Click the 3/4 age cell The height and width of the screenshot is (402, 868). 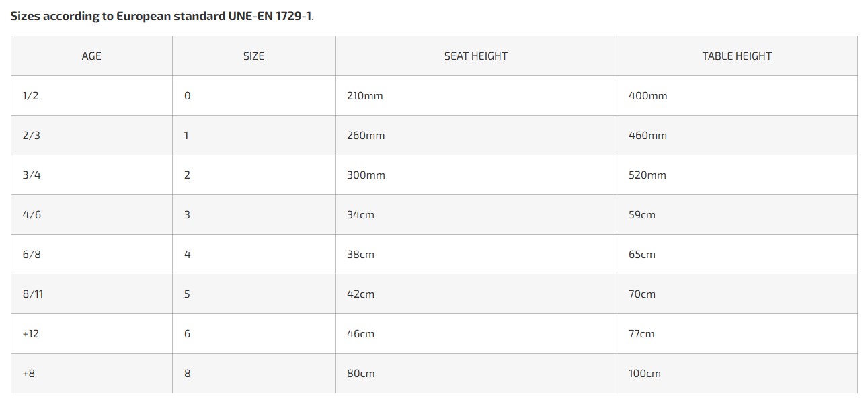click(x=31, y=175)
